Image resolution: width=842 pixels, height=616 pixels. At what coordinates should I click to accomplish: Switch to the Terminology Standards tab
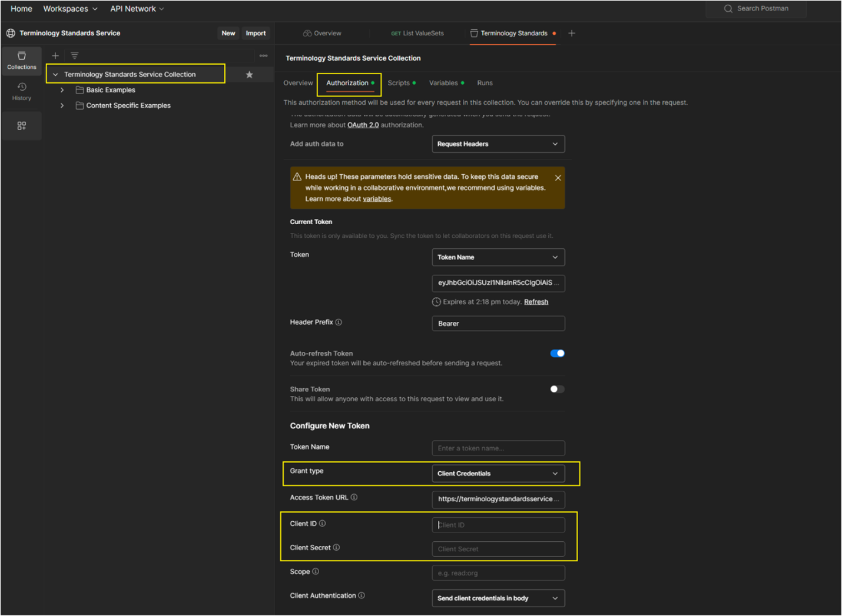(x=513, y=34)
